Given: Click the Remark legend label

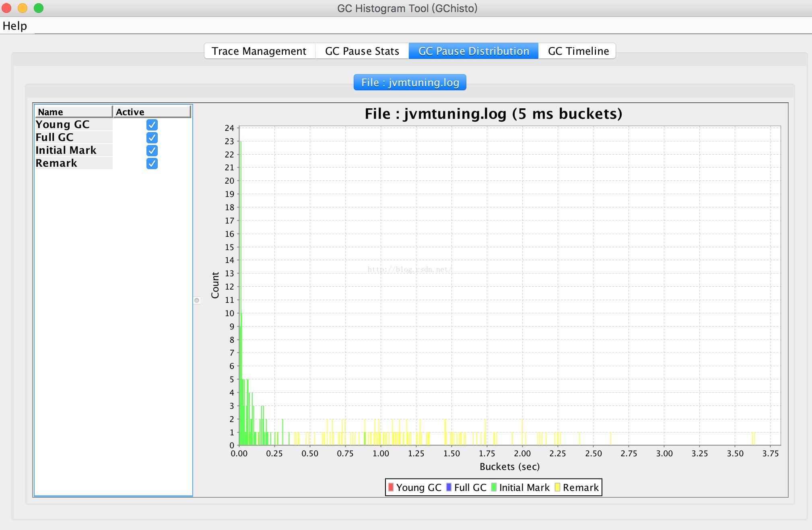Looking at the screenshot, I should click(x=581, y=488).
